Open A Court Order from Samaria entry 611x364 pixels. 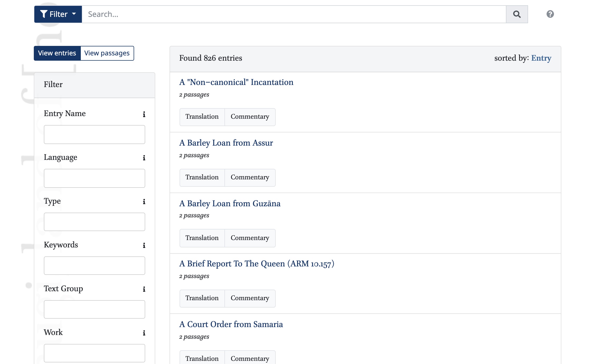[231, 324]
